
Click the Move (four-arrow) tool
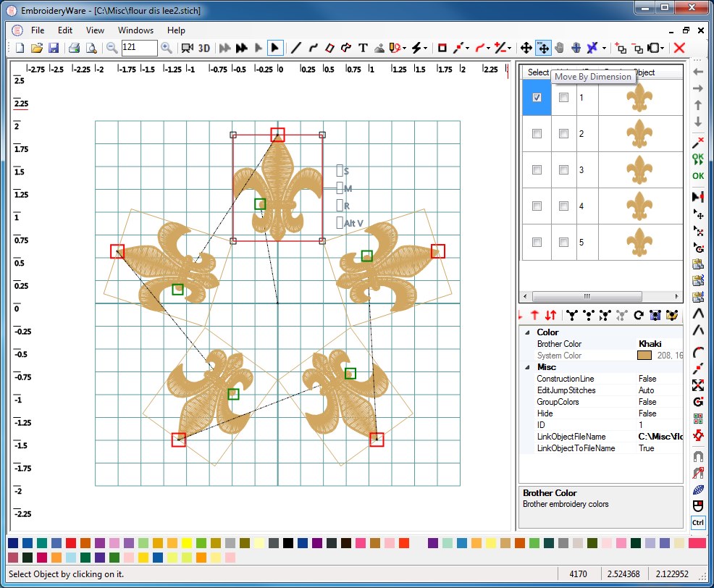point(526,48)
